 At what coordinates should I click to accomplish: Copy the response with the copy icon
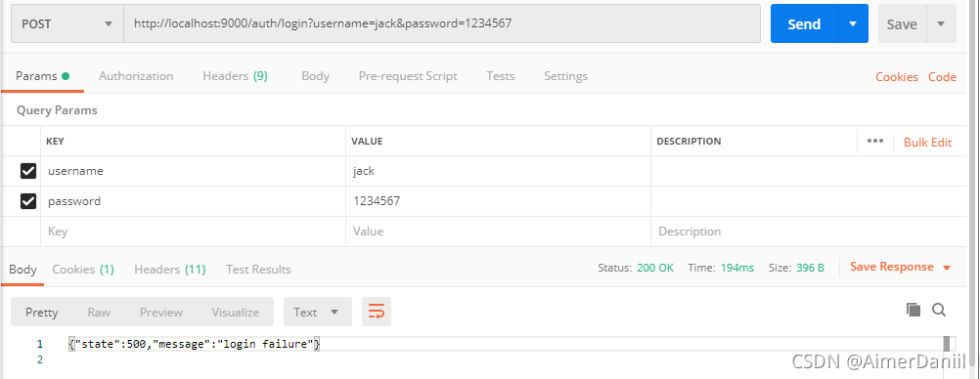pos(913,310)
